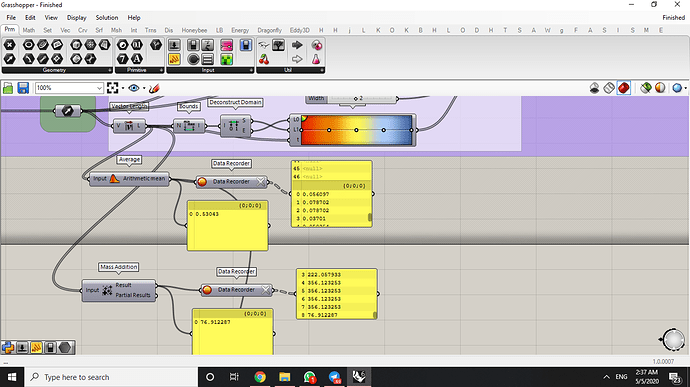Select the Mass Addition component
The height and width of the screenshot is (387, 690).
click(x=119, y=290)
